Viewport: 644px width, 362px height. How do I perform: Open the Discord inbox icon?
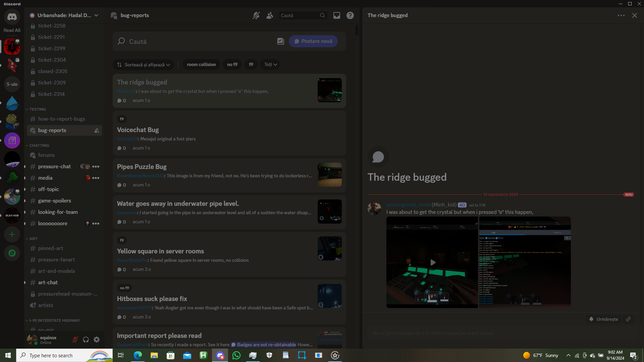tap(336, 15)
